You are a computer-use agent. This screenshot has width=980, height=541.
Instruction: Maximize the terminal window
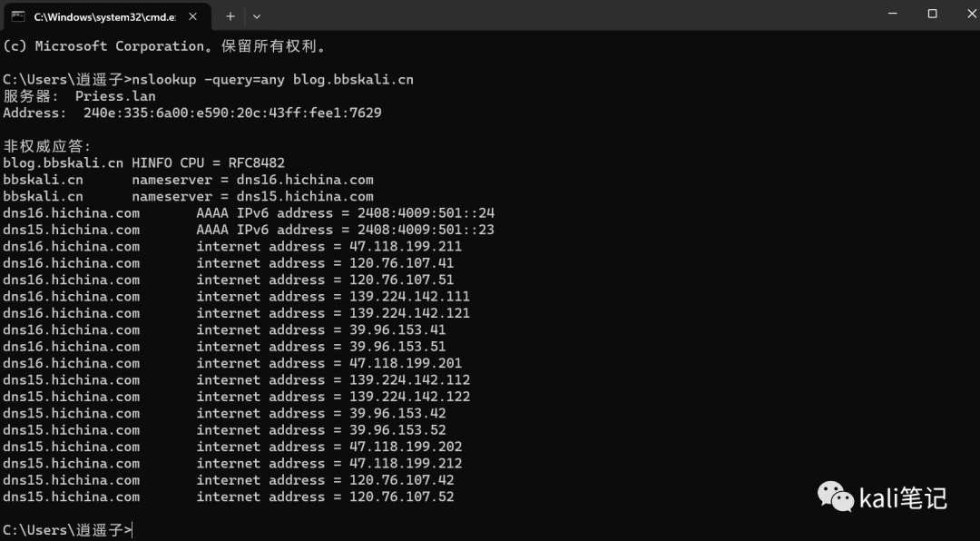(x=932, y=13)
